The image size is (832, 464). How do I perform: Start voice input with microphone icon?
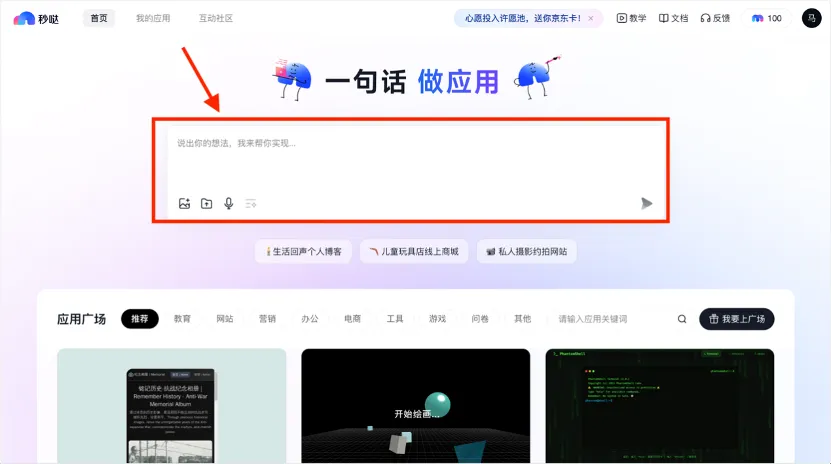tap(229, 203)
